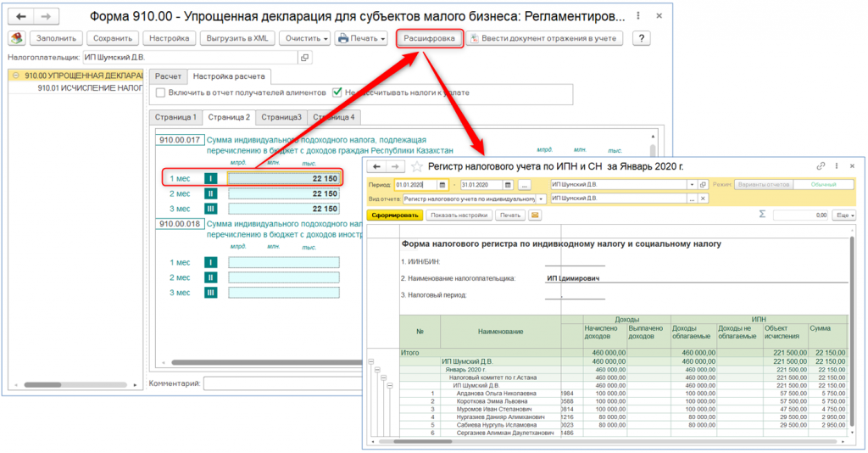868x453 pixels.
Task: Open calendar for end date 31.01.2020
Action: [508, 184]
